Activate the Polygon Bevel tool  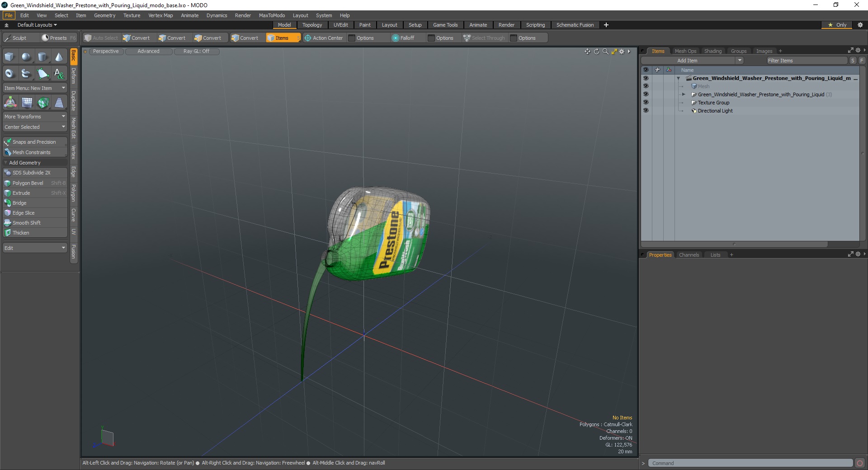tap(35, 183)
